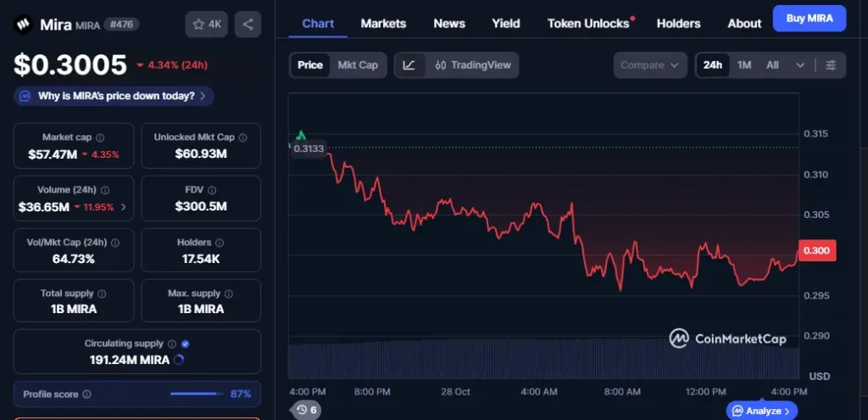Click the Profile score info icon
Screen dimensions: 868x420
tap(86, 395)
